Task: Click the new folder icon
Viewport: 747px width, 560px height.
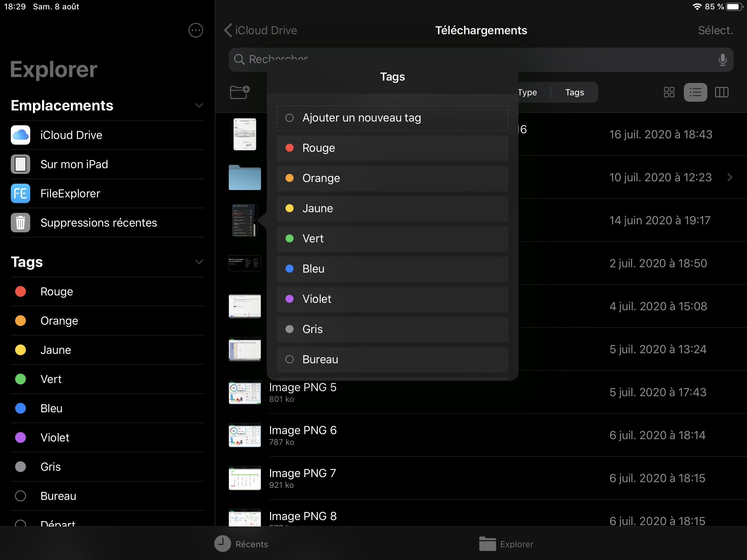Action: tap(239, 92)
